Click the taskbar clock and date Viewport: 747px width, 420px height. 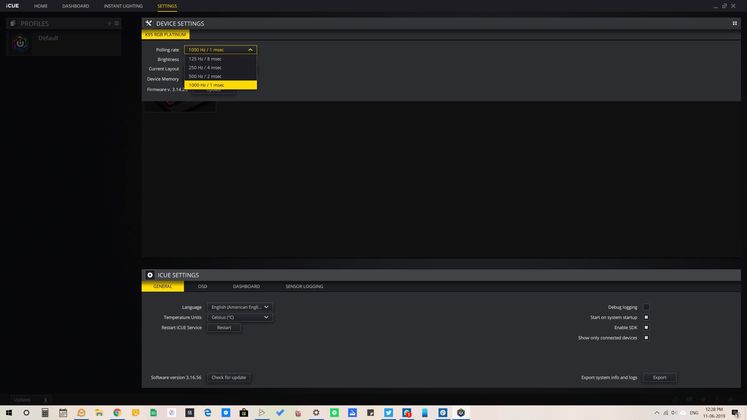click(714, 413)
